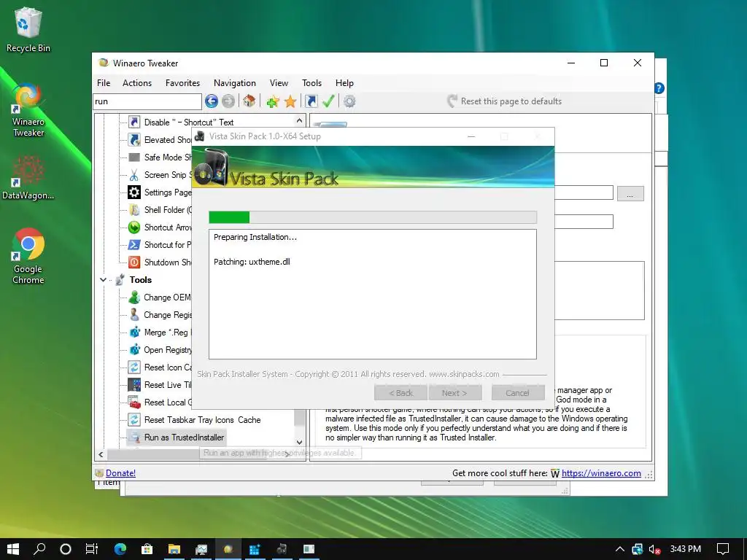Open settings via gear icon in toolbar
The image size is (747, 560).
[x=349, y=101]
